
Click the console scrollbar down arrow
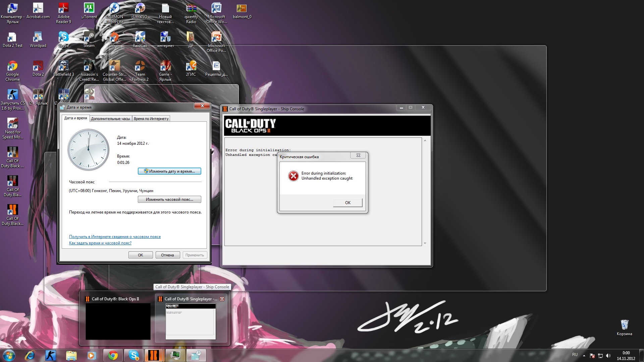[x=425, y=243]
